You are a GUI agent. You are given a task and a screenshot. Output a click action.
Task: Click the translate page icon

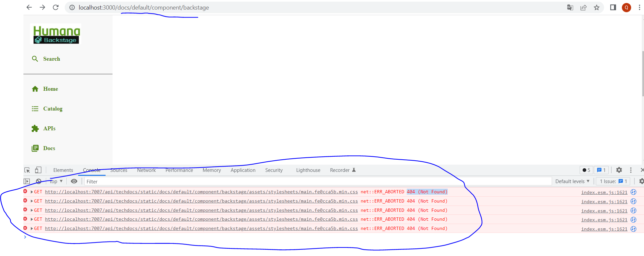pyautogui.click(x=570, y=7)
